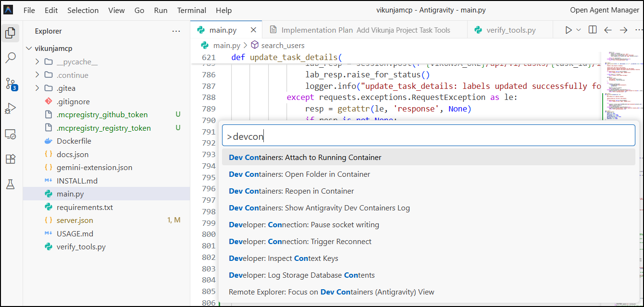
Task: Select Dev Containers: Reopen in Container
Action: tap(291, 191)
